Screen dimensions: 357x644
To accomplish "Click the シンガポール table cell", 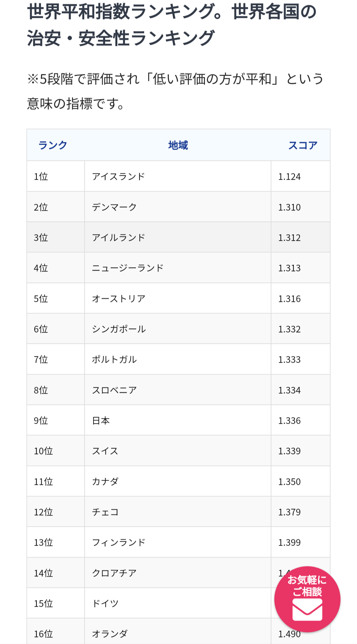I will pos(119,329).
